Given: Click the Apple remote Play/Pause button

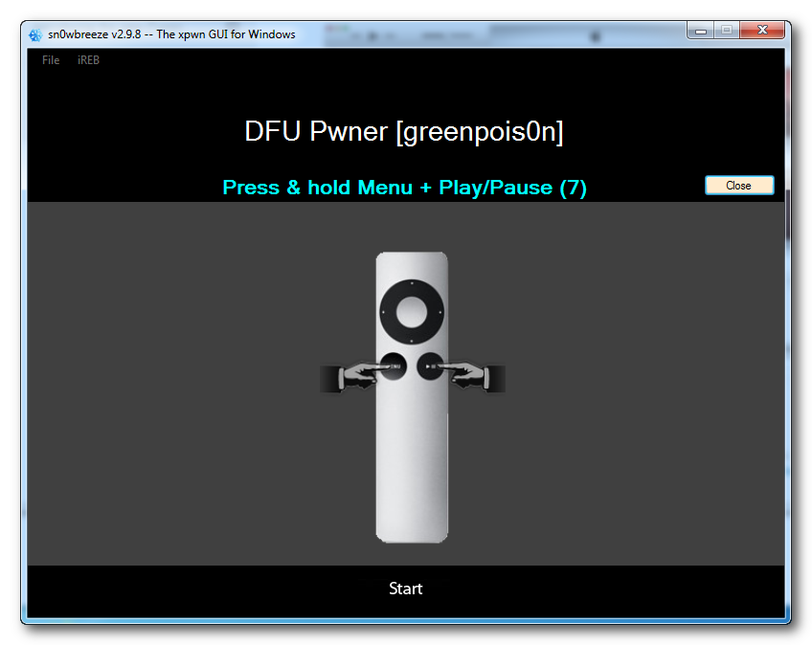Looking at the screenshot, I should (x=430, y=366).
